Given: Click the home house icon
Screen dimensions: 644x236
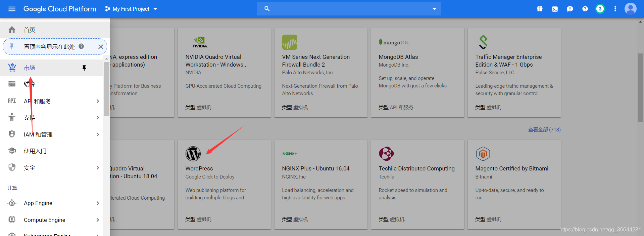Looking at the screenshot, I should [x=12, y=30].
